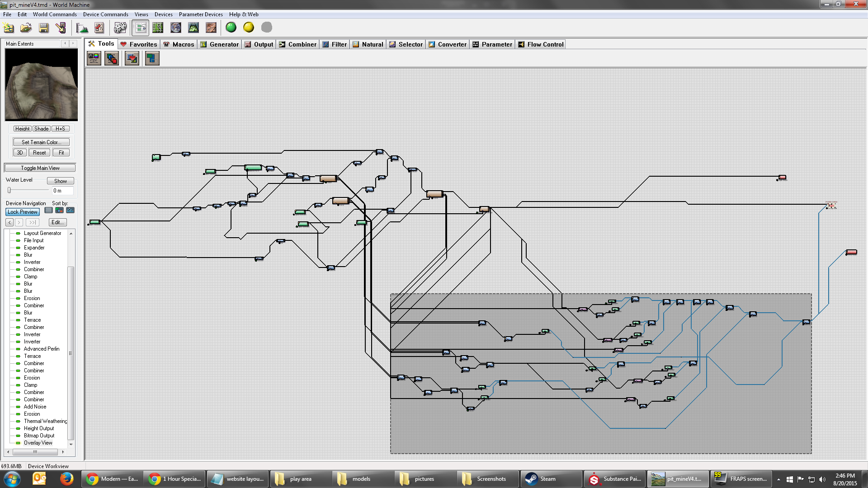Screen dimensions: 868x488
Task: Click the group selection tool icon
Action: [152, 58]
